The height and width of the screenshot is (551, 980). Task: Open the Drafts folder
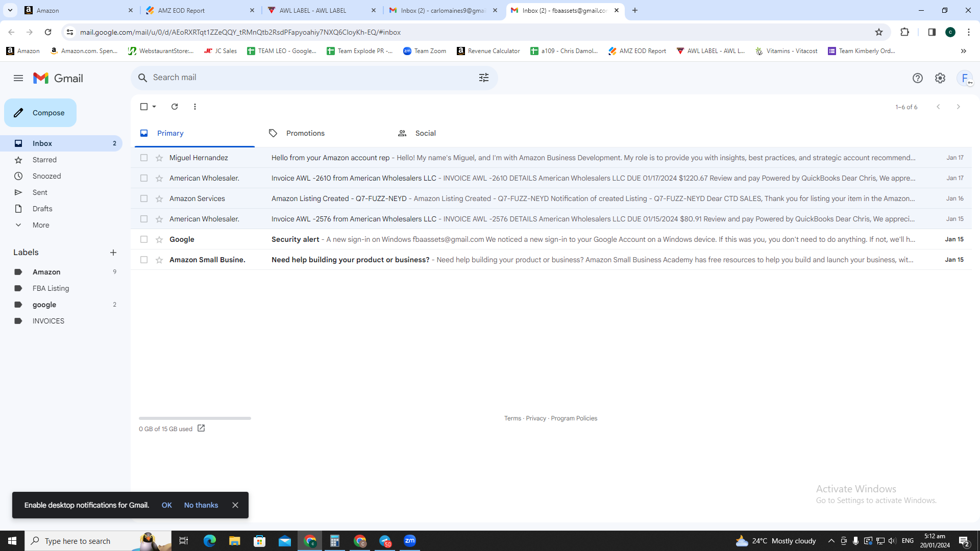(61, 209)
